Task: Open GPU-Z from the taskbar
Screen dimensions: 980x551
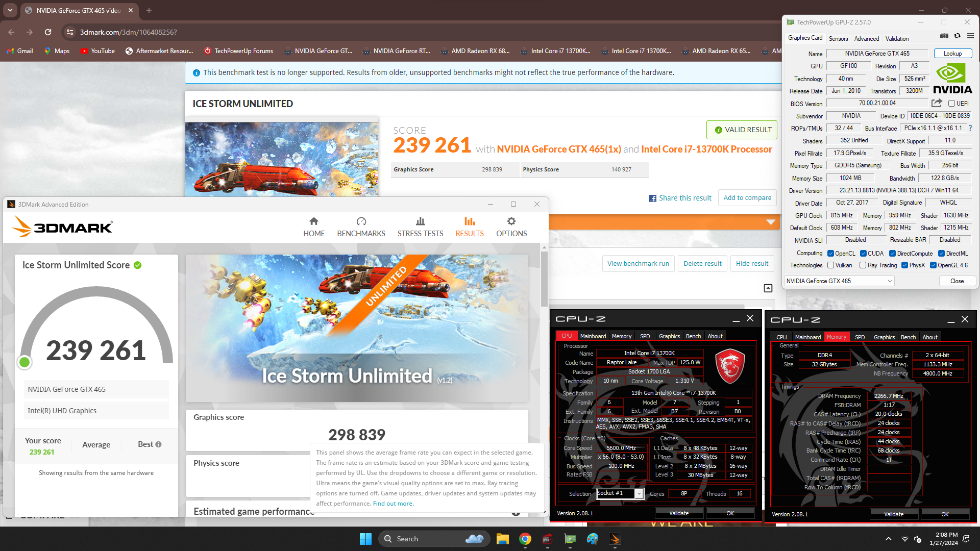Action: (570, 539)
